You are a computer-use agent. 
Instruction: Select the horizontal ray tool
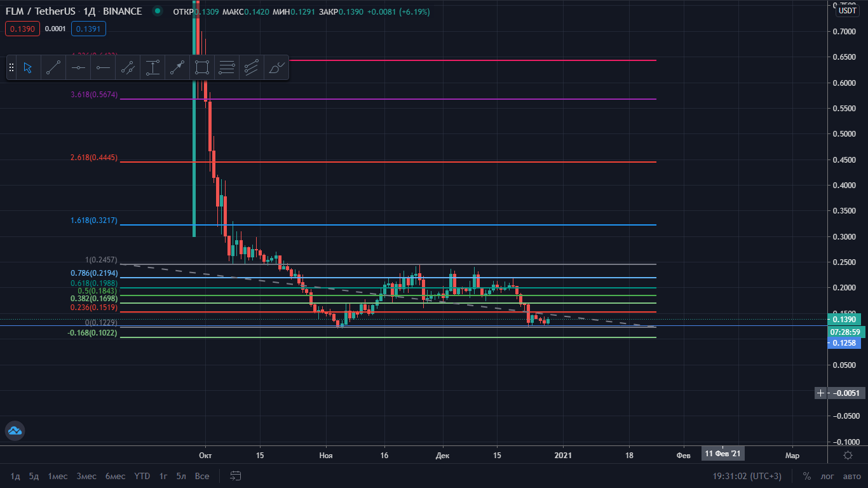[103, 67]
